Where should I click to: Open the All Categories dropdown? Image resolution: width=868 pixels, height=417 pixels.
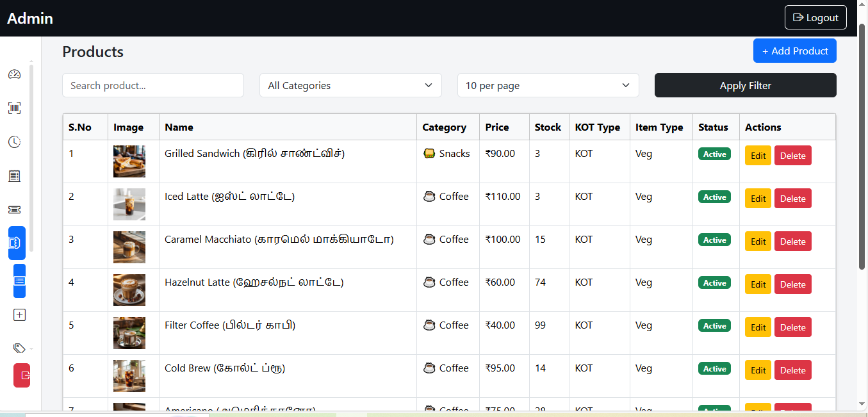click(x=350, y=85)
